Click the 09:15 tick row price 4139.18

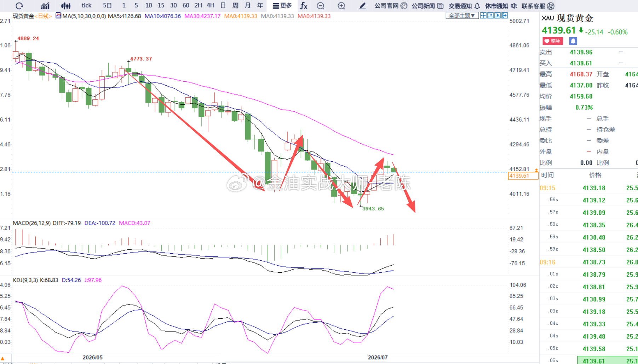pos(594,188)
